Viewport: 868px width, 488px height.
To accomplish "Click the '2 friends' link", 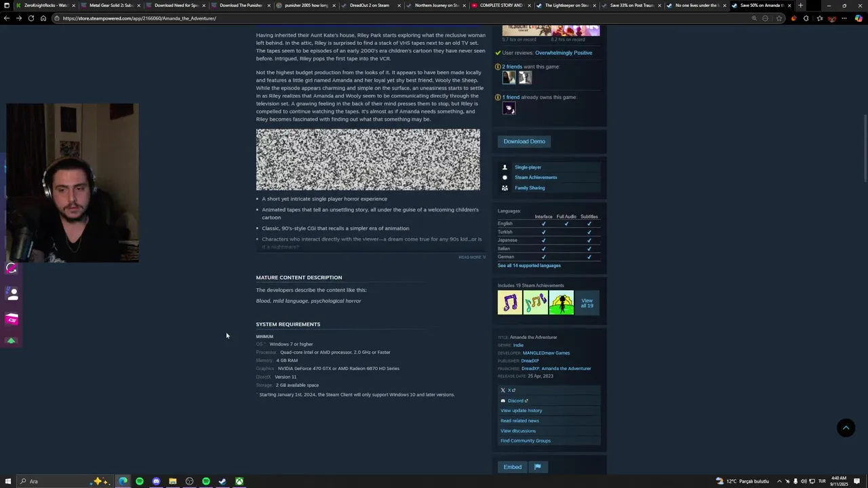I will (x=512, y=67).
